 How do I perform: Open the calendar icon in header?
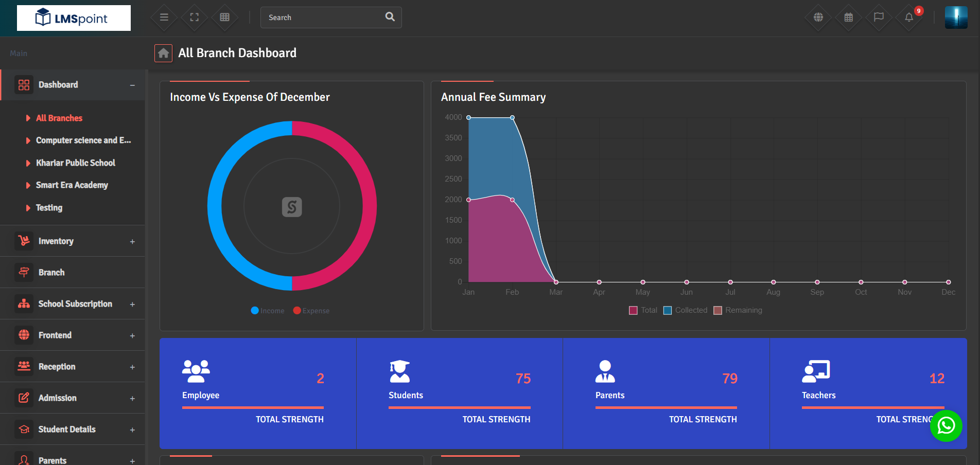(x=849, y=17)
